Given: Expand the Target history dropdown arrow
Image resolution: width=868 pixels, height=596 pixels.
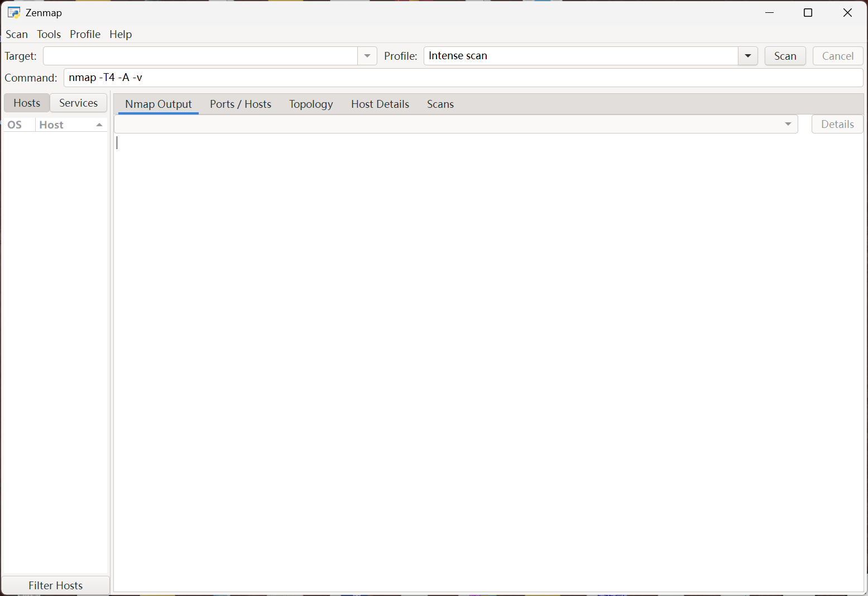Looking at the screenshot, I should pyautogui.click(x=367, y=56).
